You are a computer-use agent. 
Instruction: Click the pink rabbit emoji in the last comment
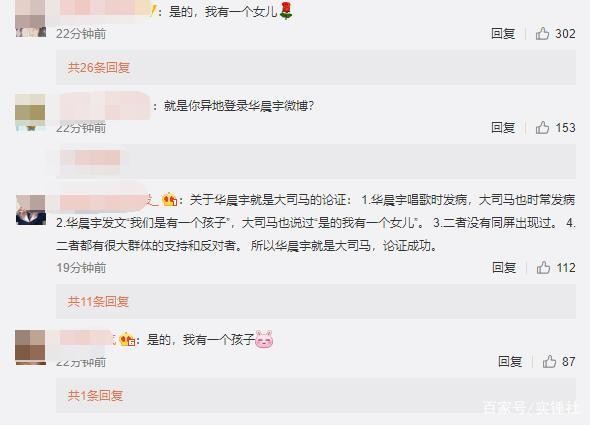264,339
